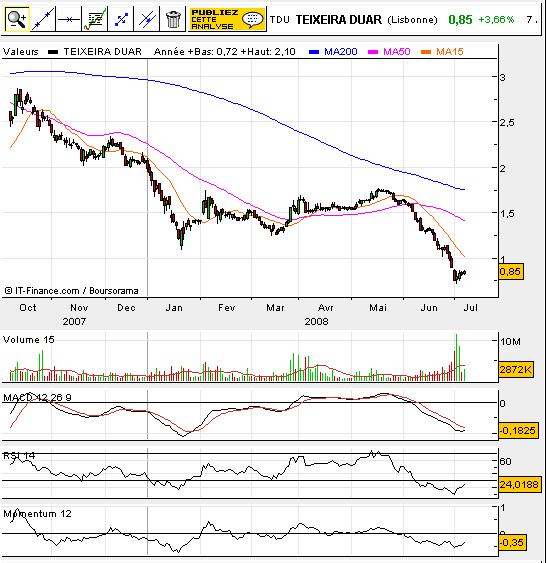Click the MA50 legend label
This screenshot has width=548, height=563.
point(396,52)
